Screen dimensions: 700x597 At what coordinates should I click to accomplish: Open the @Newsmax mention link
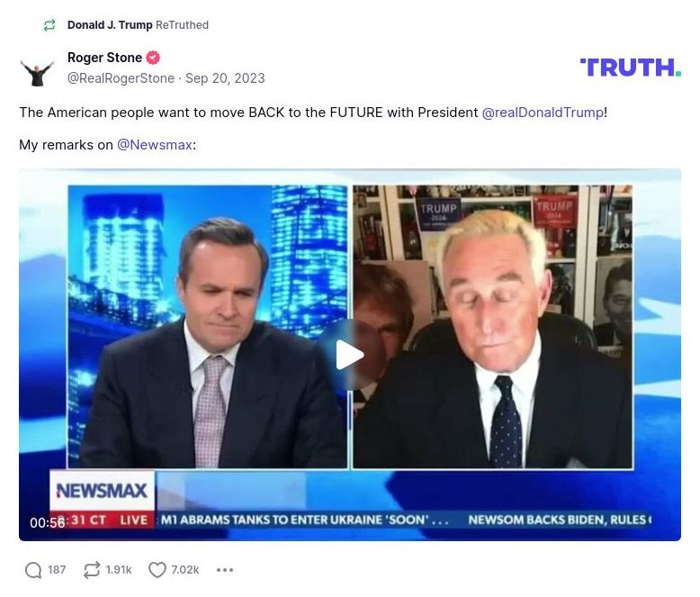coord(155,145)
